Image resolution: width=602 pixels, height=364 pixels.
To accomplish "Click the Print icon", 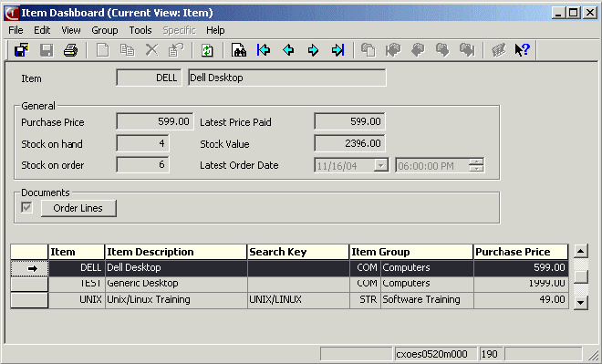I will [70, 50].
